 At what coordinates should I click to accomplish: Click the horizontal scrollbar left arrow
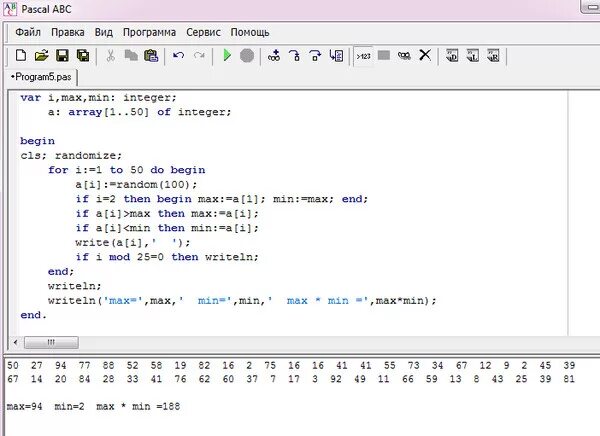(x=15, y=342)
